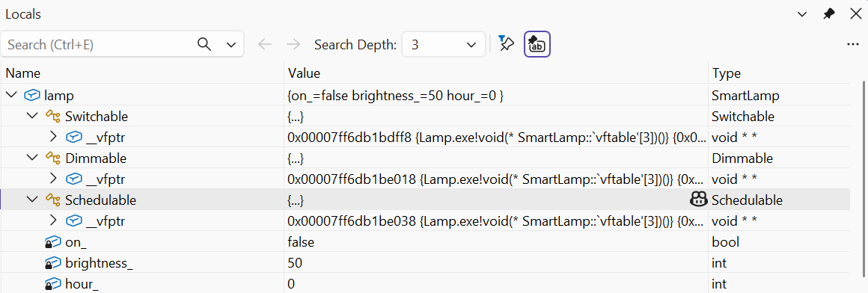Click the Copilot icon in Schedulable row
This screenshot has width=868, height=293.
[x=698, y=200]
